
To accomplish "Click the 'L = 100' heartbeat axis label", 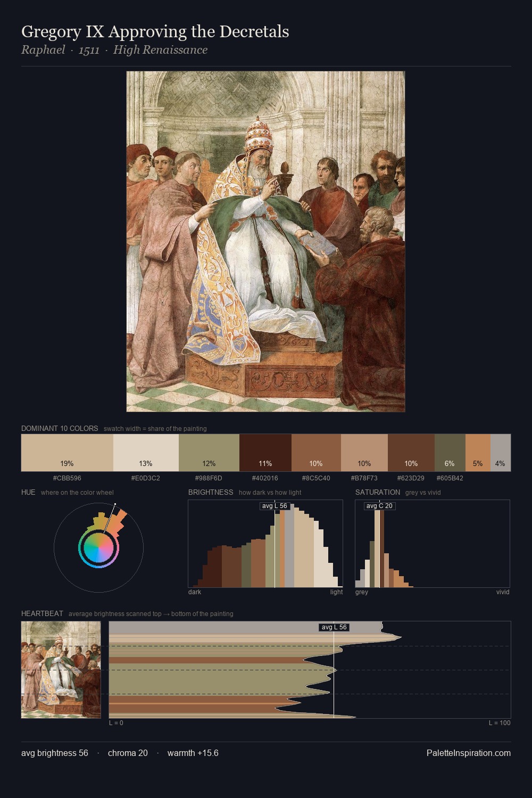I will coord(500,722).
